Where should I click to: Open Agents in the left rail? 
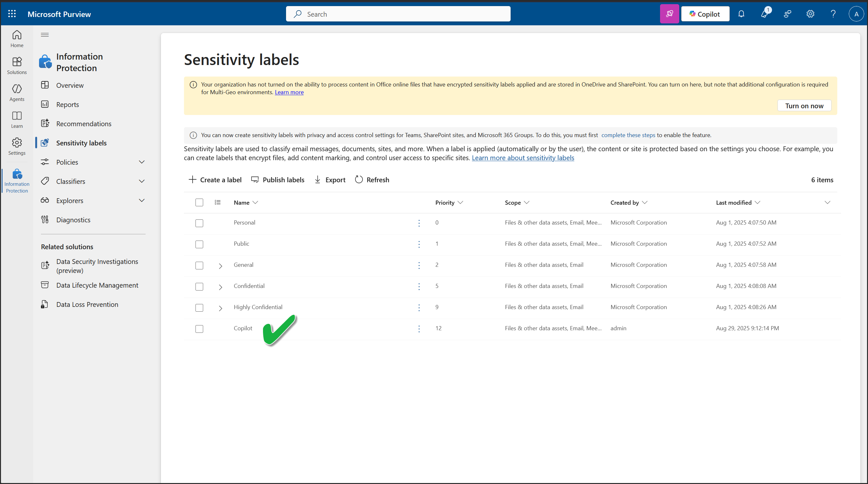[x=17, y=93]
